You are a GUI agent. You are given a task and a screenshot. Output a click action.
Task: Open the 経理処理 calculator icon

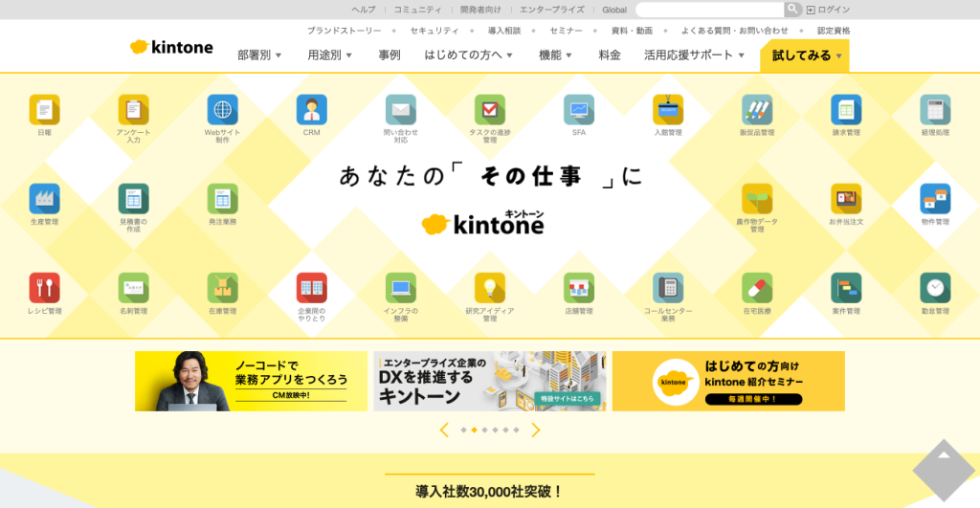coord(935,110)
